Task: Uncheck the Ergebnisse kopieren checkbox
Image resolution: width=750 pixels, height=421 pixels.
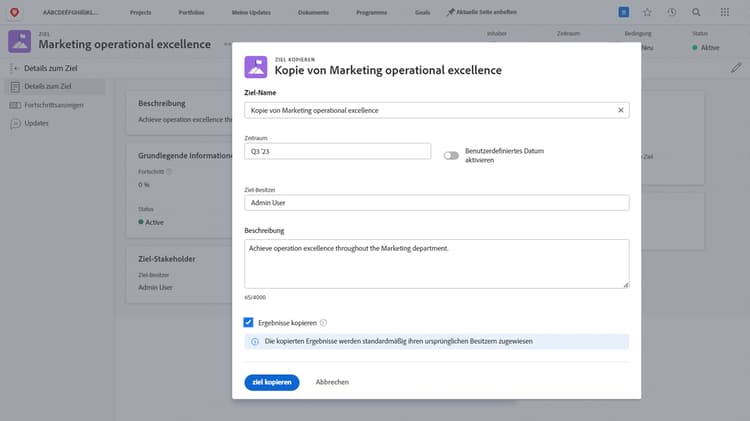Action: point(248,323)
